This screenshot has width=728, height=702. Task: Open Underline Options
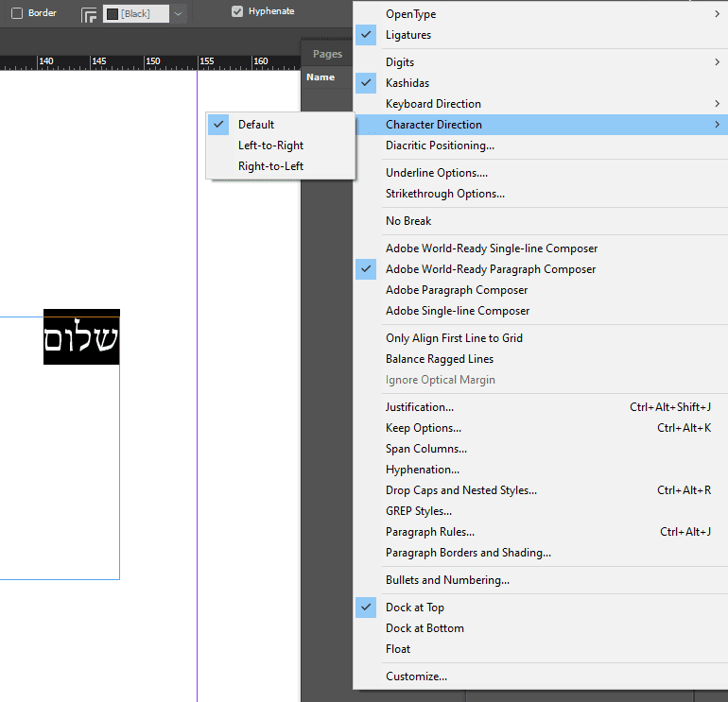541,173
